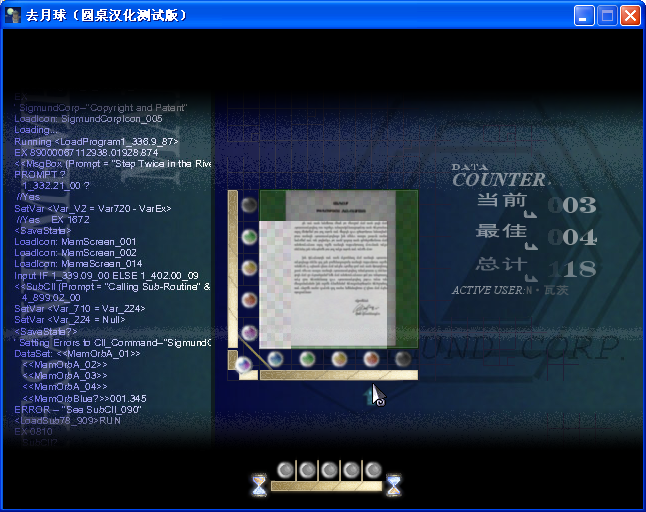Click the scrambled document puzzle image

(x=339, y=269)
